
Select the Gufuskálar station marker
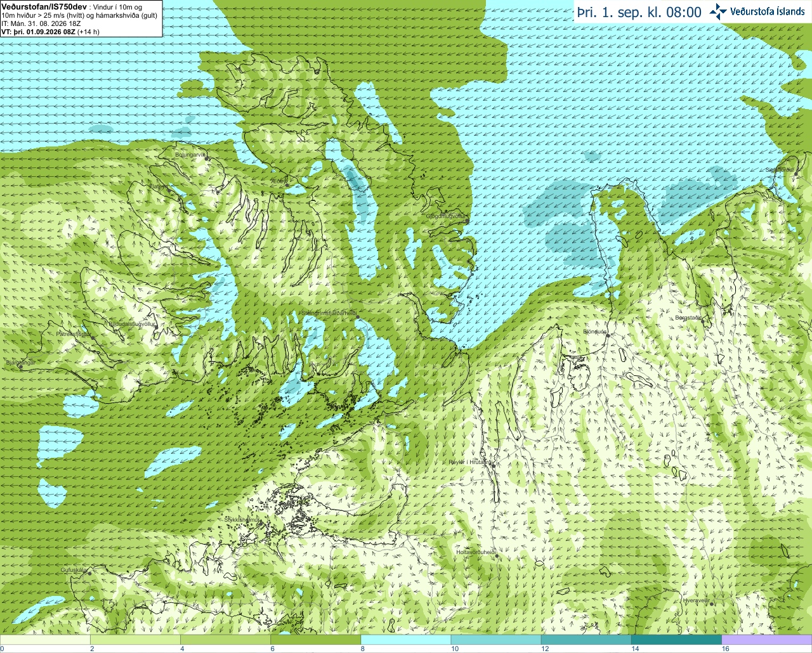pyautogui.click(x=89, y=573)
